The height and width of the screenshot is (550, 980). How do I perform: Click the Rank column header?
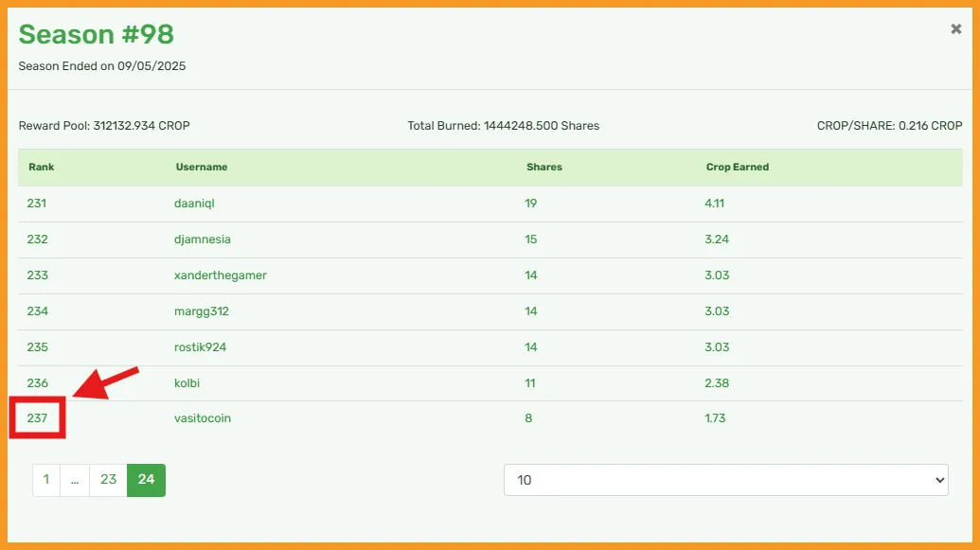pos(42,167)
